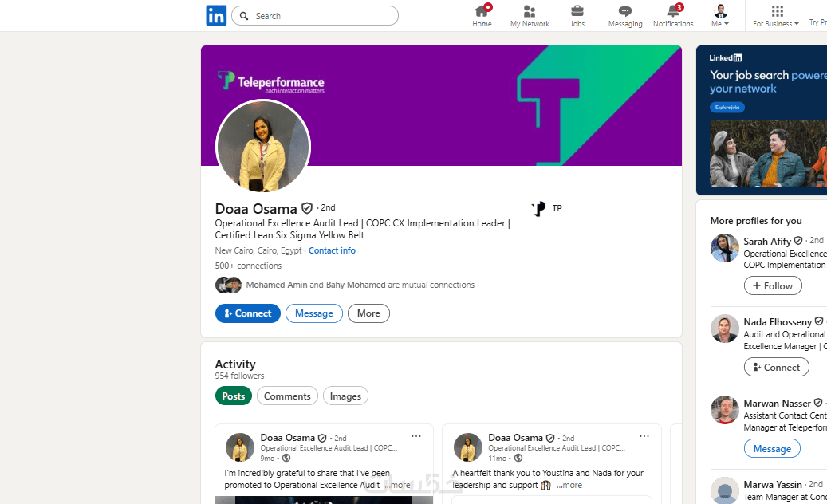Click New Cairo, Cairo, Egypt location text
The height and width of the screenshot is (504, 827).
click(x=258, y=250)
